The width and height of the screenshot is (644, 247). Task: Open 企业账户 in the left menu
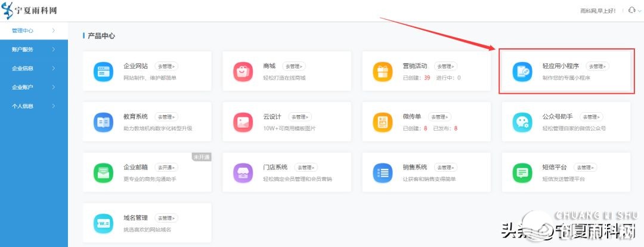(x=33, y=88)
